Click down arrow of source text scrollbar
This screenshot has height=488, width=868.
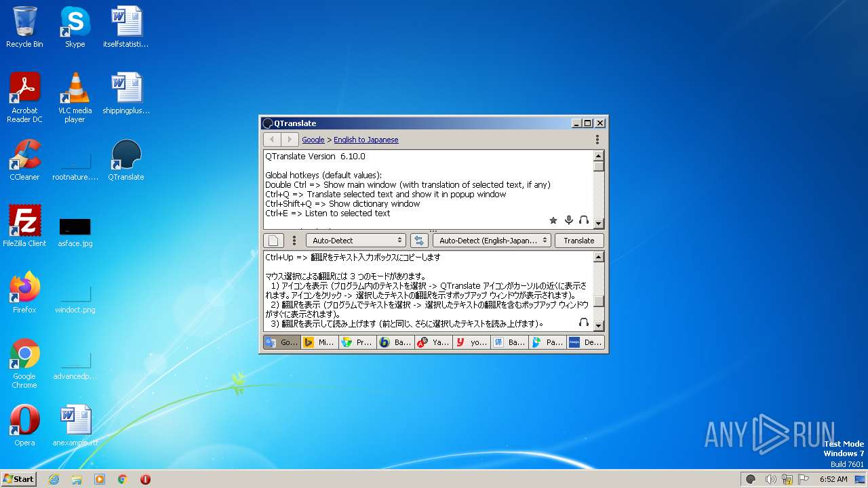tap(598, 224)
